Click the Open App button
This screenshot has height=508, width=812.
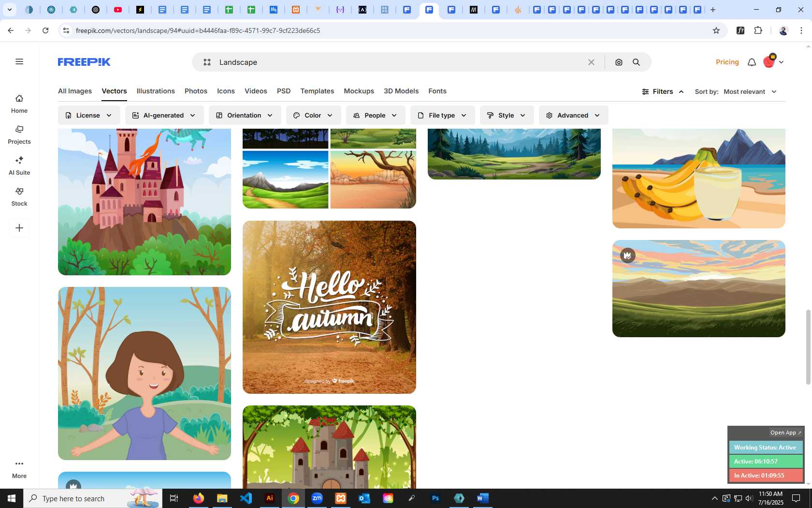[785, 433]
